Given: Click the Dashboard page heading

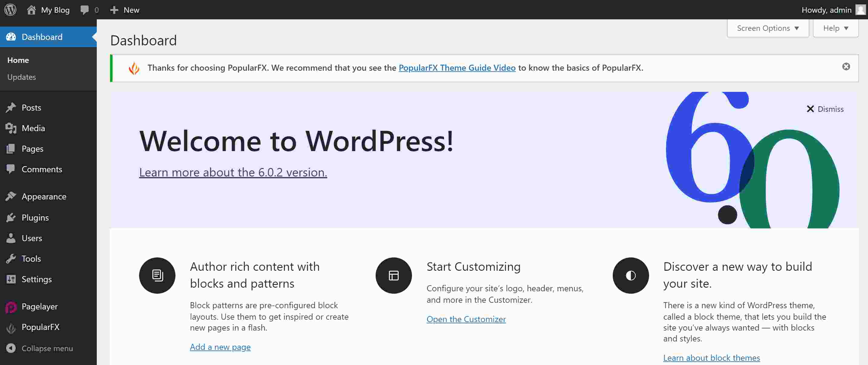Looking at the screenshot, I should tap(144, 40).
